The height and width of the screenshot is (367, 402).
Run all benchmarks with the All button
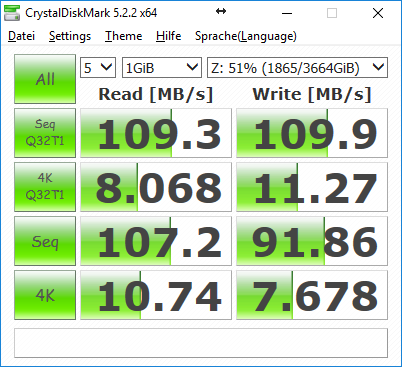(x=45, y=79)
